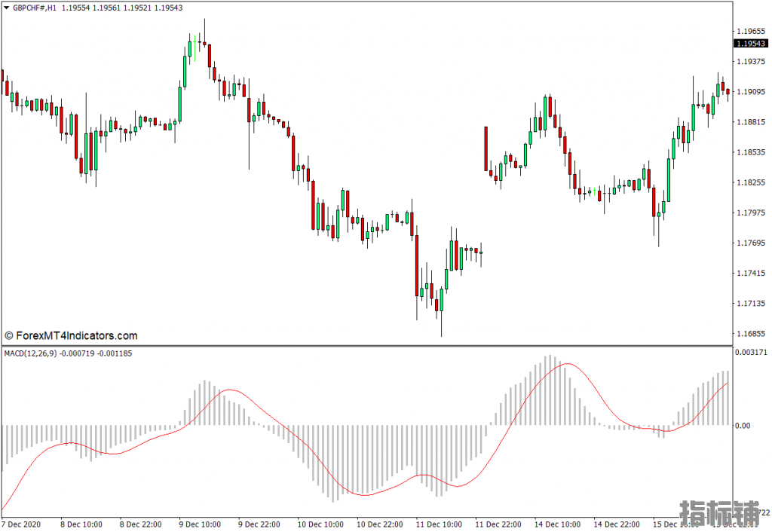Click the 1.17415 price scale label
The width and height of the screenshot is (772, 532).
pos(751,273)
